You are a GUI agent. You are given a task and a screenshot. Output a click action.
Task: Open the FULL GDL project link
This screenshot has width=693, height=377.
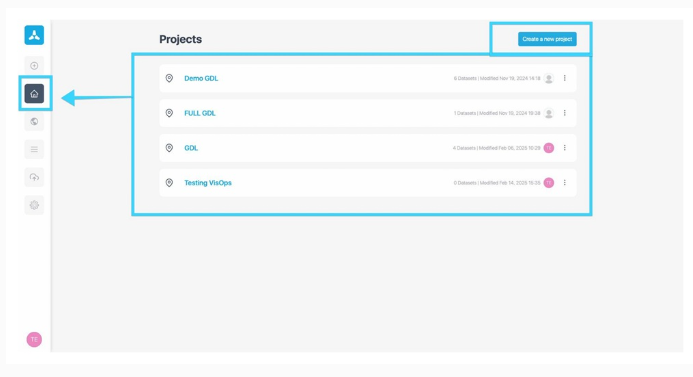click(x=200, y=113)
